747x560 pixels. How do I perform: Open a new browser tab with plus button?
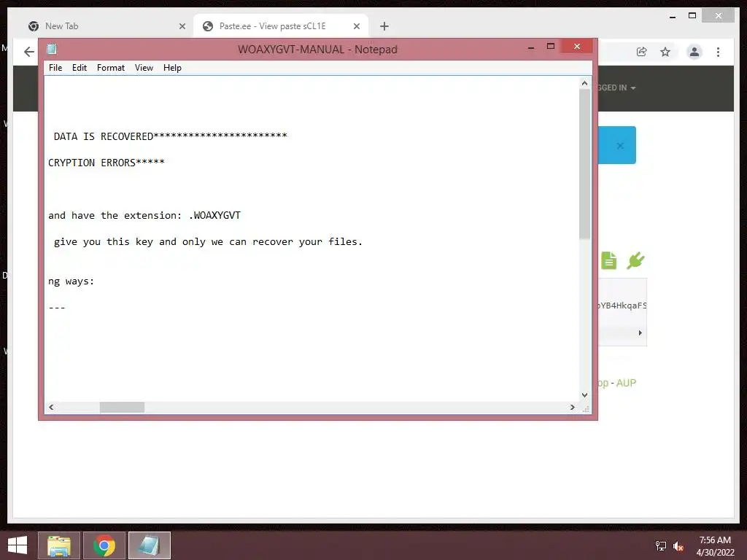pos(384,26)
